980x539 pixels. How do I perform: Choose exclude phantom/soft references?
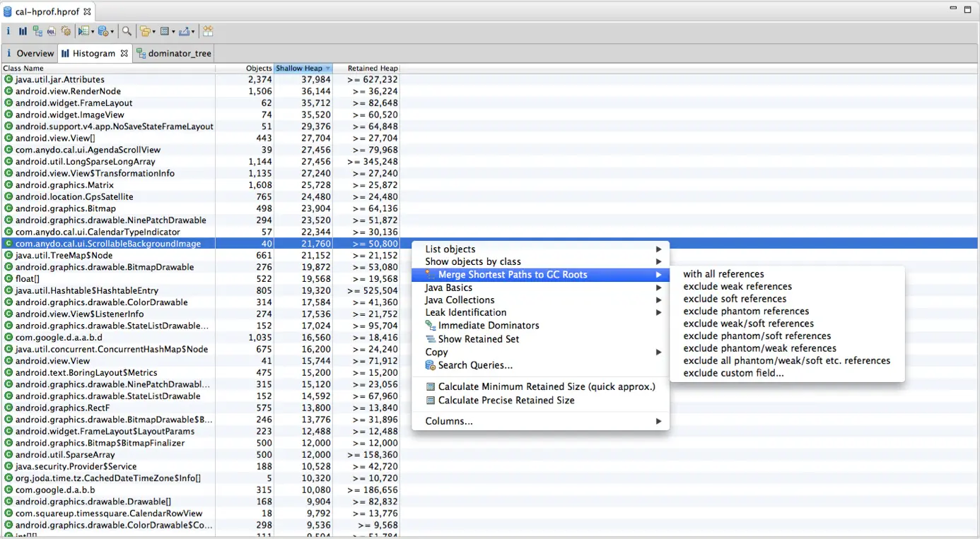787,336
